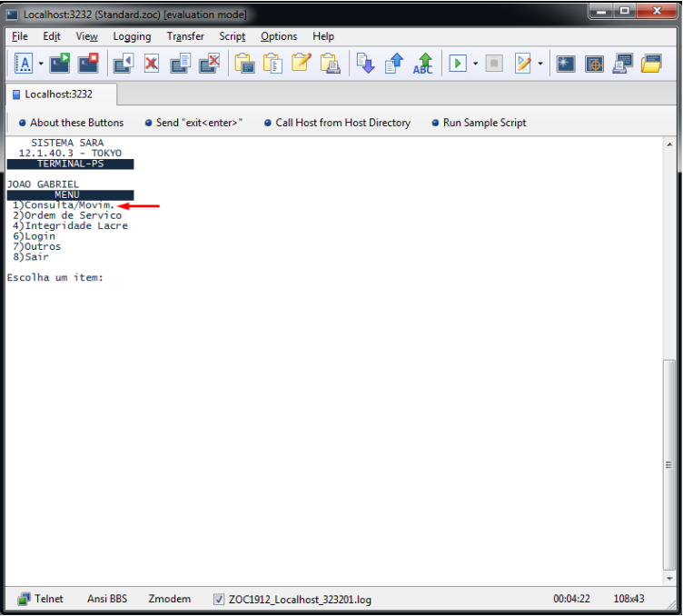The width and height of the screenshot is (683, 616).
Task: Open the Help menu
Action: click(x=323, y=36)
